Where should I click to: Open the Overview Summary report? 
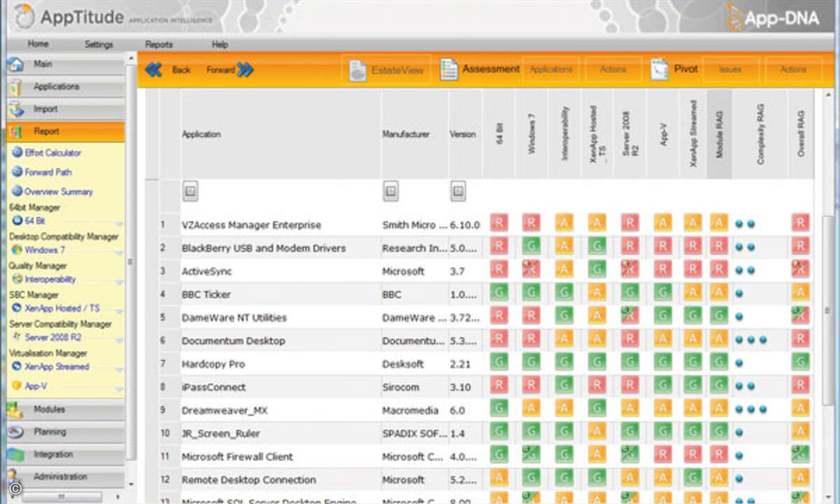(52, 192)
